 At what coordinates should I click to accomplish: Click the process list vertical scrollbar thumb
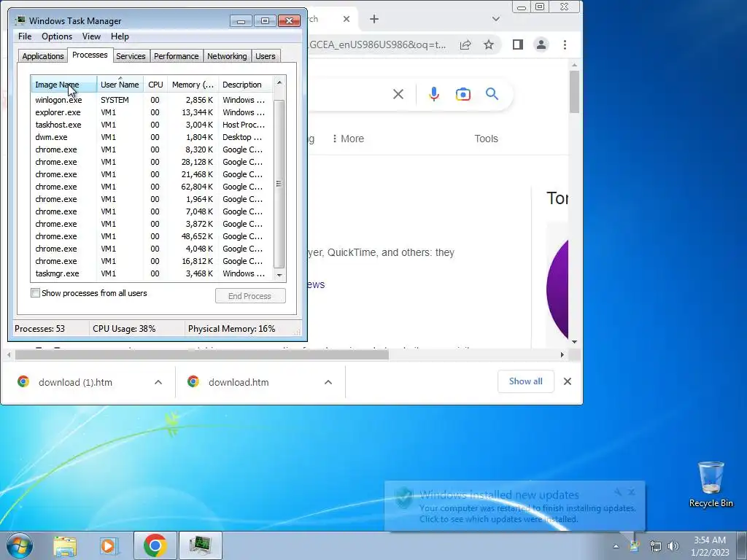point(279,184)
